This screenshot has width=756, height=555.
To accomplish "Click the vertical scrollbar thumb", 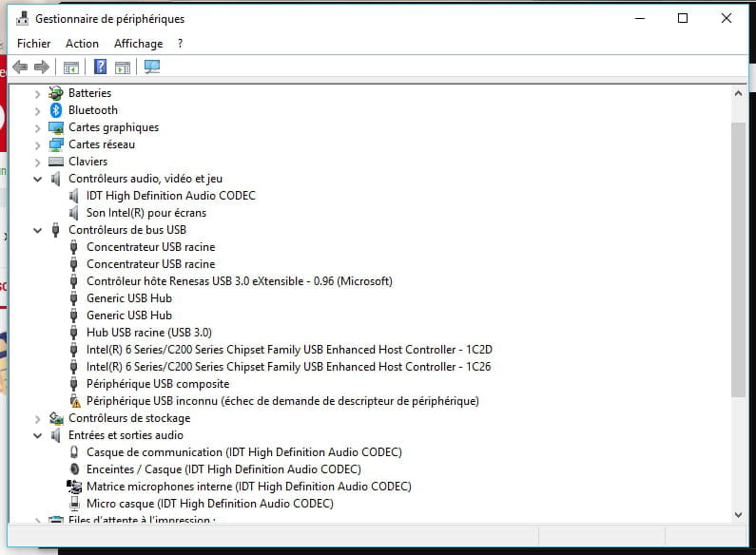I will [x=738, y=260].
